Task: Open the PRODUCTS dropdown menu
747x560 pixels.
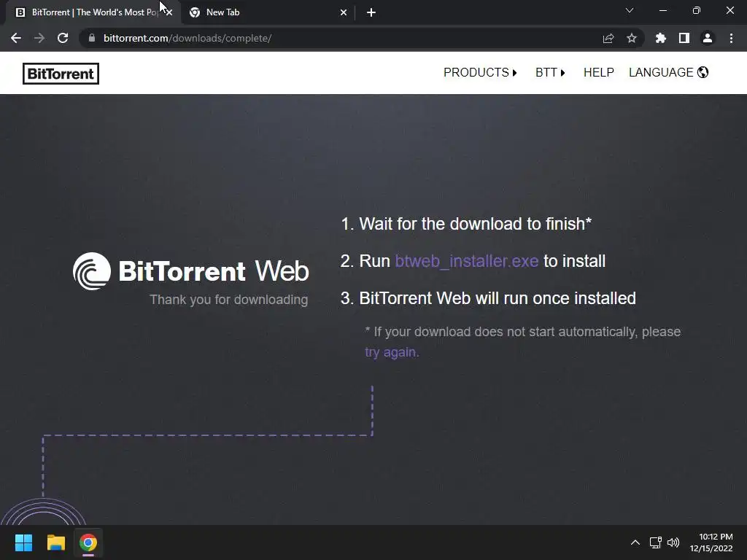Action: [480, 72]
